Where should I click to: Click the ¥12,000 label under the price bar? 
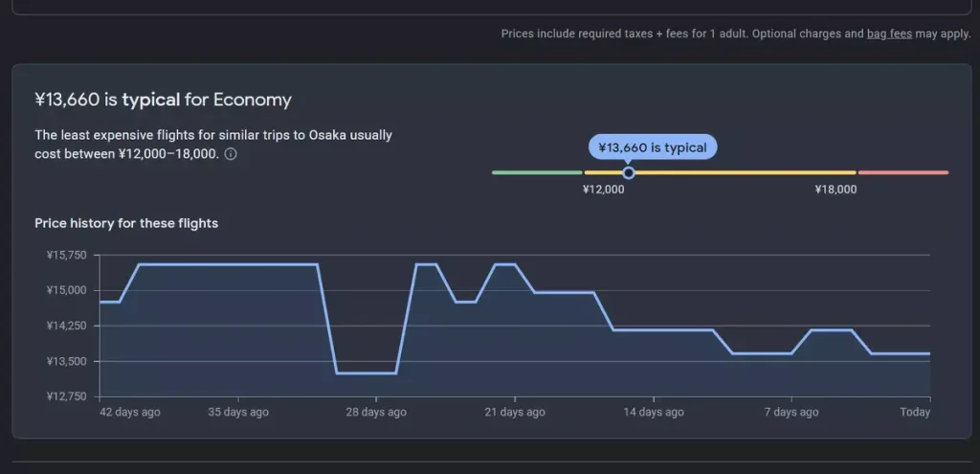coord(603,190)
